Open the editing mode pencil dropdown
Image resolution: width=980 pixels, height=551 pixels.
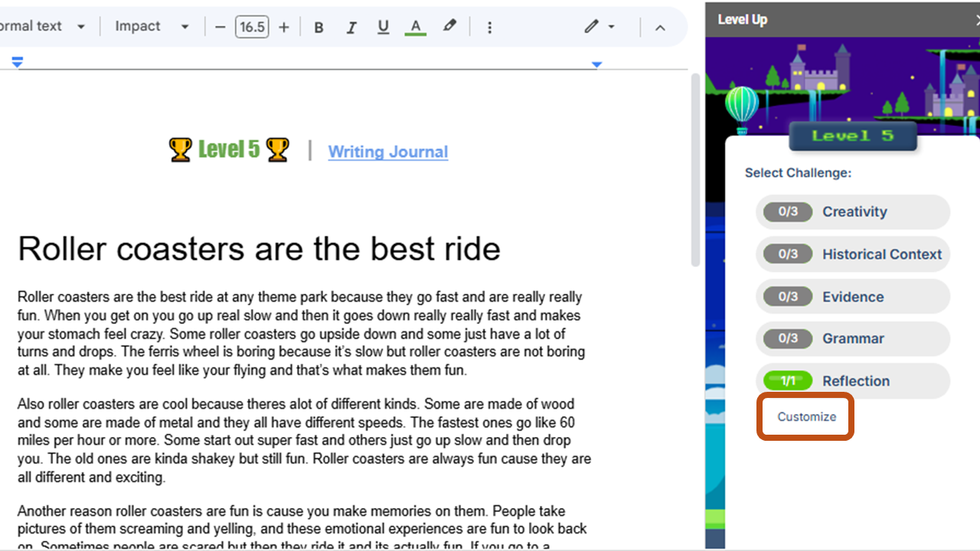[599, 28]
